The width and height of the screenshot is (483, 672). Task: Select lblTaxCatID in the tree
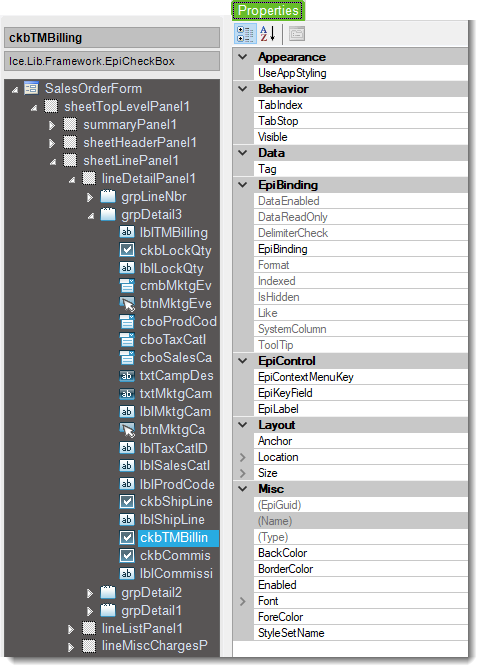click(174, 448)
